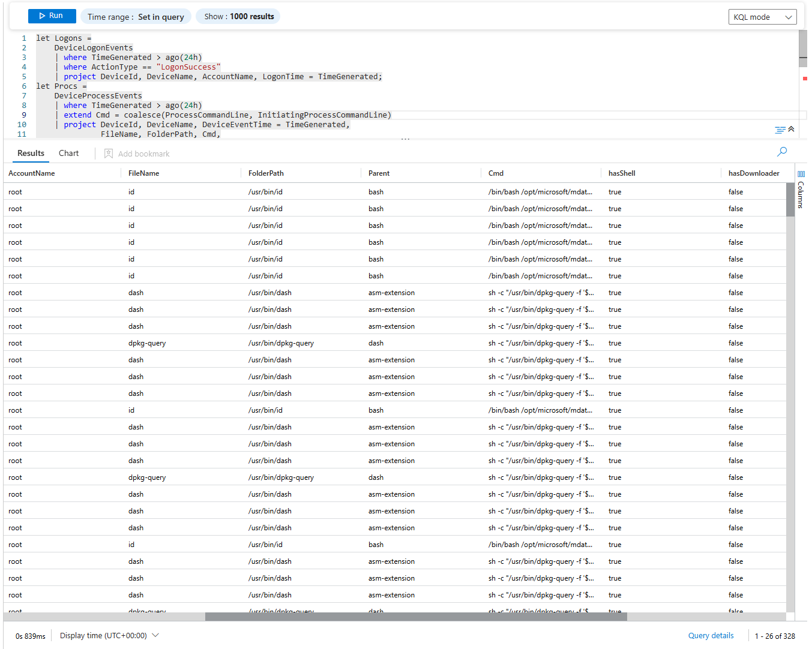The width and height of the screenshot is (812, 649).
Task: Change the Show 1000 results limit
Action: click(238, 17)
